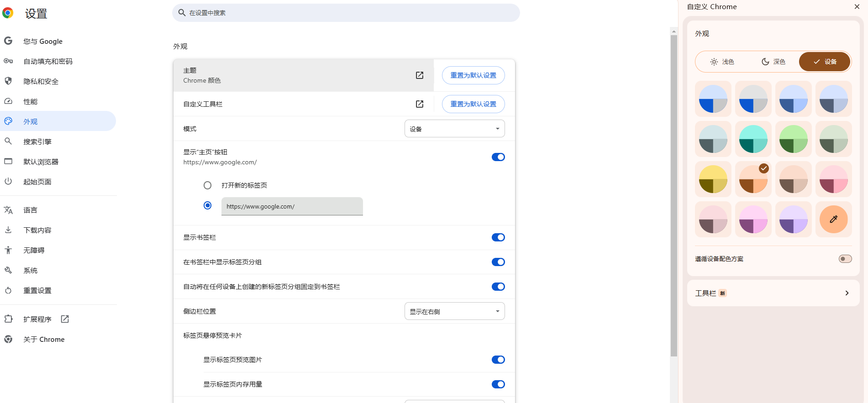Toggle the 显示书签栏 switch
Image resolution: width=868 pixels, height=403 pixels.
coord(498,237)
